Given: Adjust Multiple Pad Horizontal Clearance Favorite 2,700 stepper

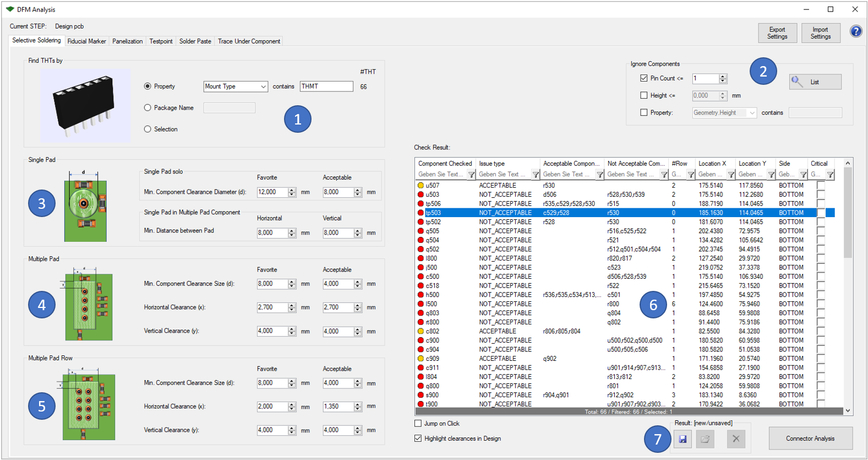Looking at the screenshot, I should [x=292, y=307].
